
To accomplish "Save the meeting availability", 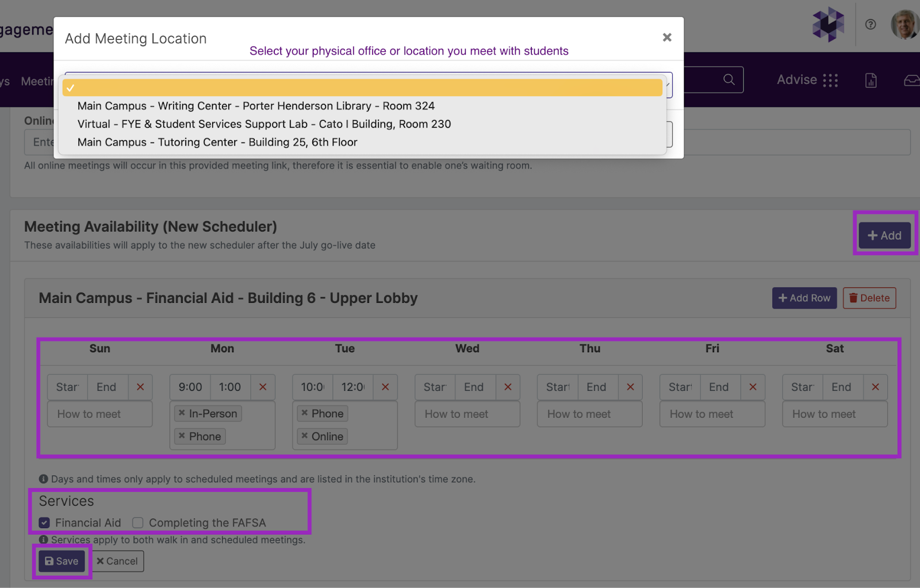I will point(62,561).
